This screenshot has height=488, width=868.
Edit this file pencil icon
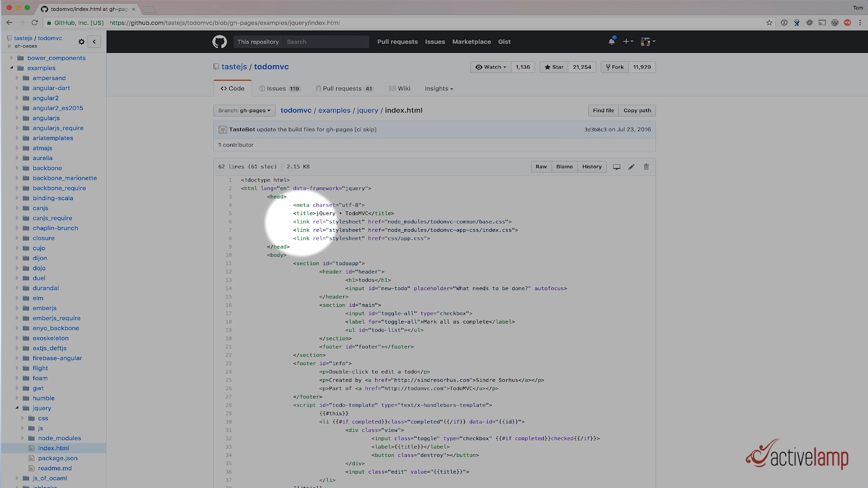click(x=632, y=167)
